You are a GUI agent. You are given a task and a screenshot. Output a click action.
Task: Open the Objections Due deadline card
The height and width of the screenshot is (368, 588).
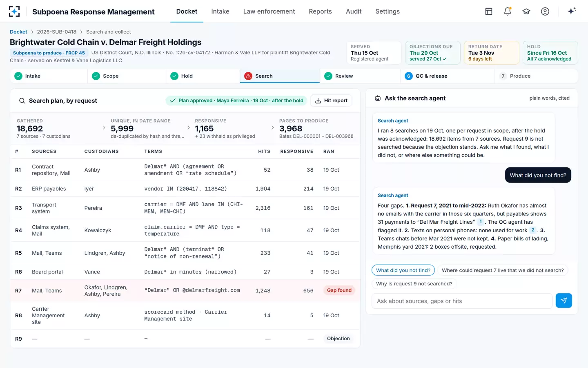tap(433, 53)
